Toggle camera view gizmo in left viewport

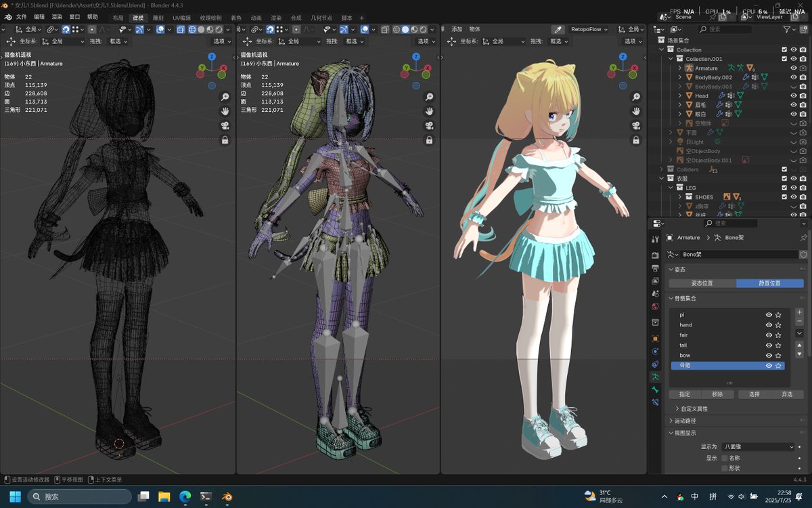coord(225,126)
